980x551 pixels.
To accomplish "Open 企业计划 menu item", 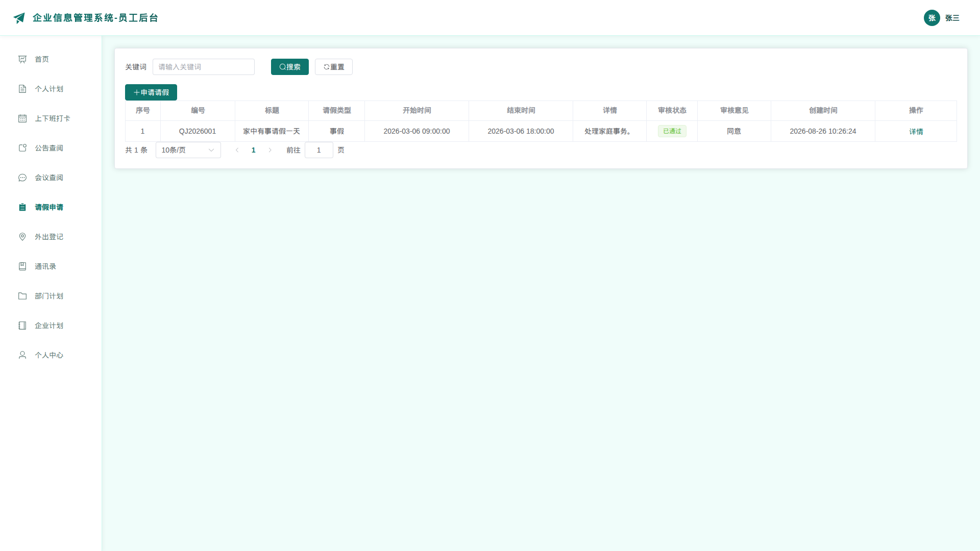I will coord(51,325).
